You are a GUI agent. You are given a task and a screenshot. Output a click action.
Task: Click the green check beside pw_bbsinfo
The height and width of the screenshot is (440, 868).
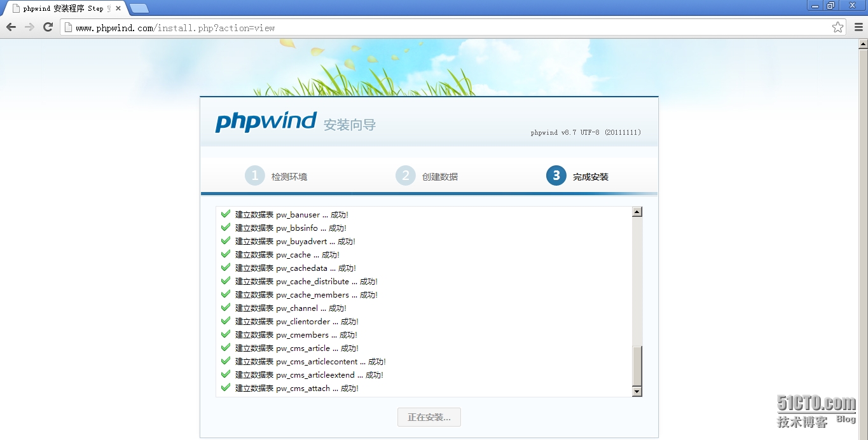click(226, 227)
